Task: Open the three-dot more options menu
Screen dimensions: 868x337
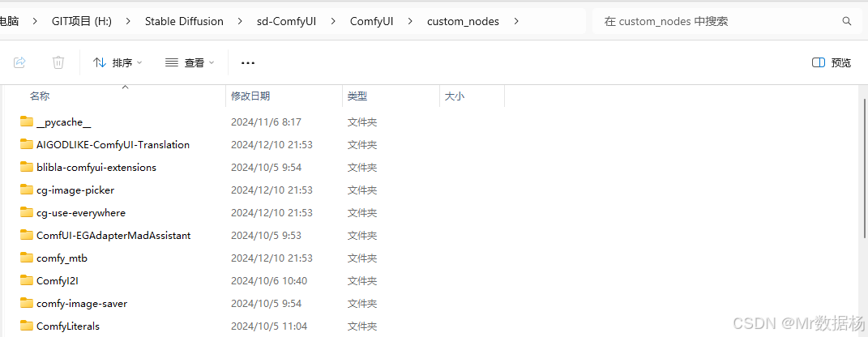Action: (248, 63)
